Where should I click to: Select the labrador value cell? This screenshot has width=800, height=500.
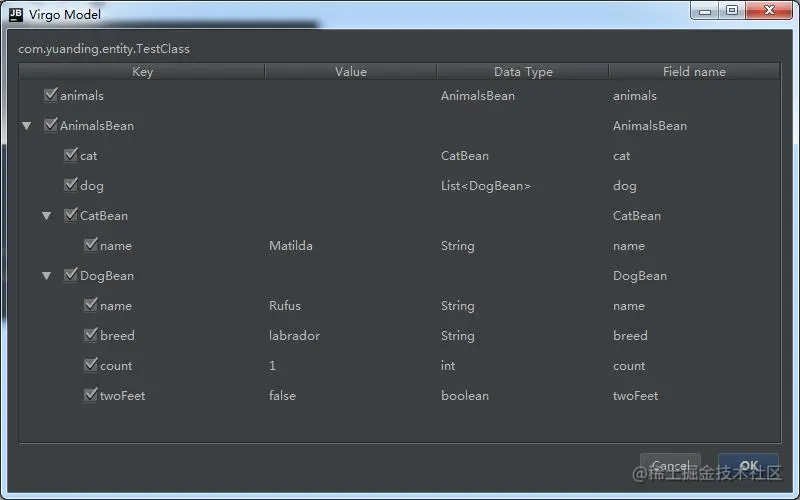coord(294,335)
